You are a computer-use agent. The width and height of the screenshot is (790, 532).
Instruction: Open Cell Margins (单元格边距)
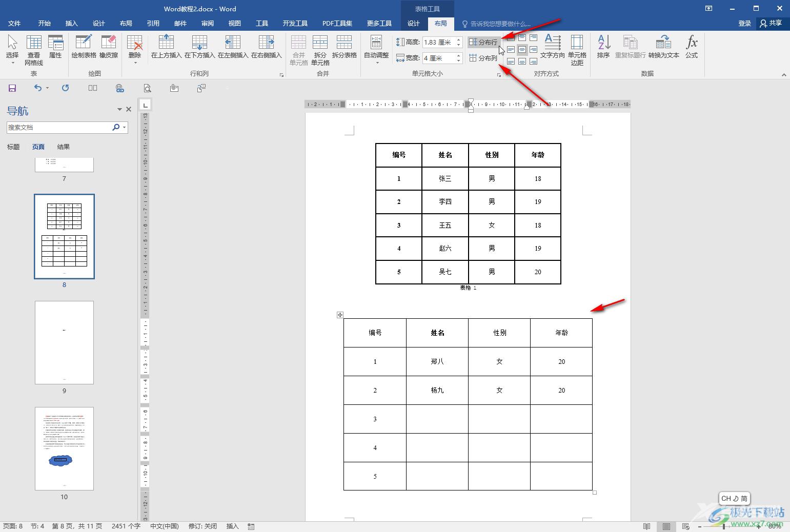tap(577, 50)
